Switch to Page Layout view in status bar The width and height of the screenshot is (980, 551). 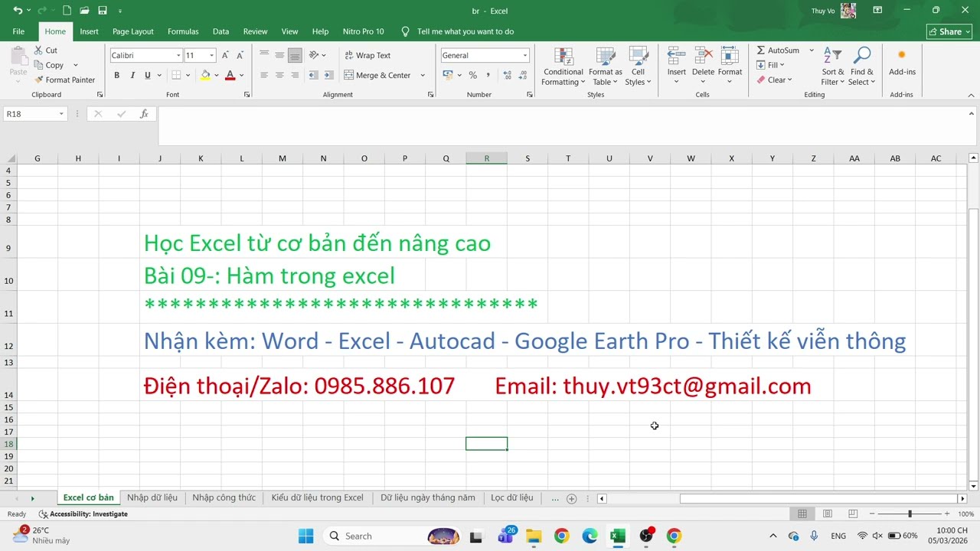[828, 514]
